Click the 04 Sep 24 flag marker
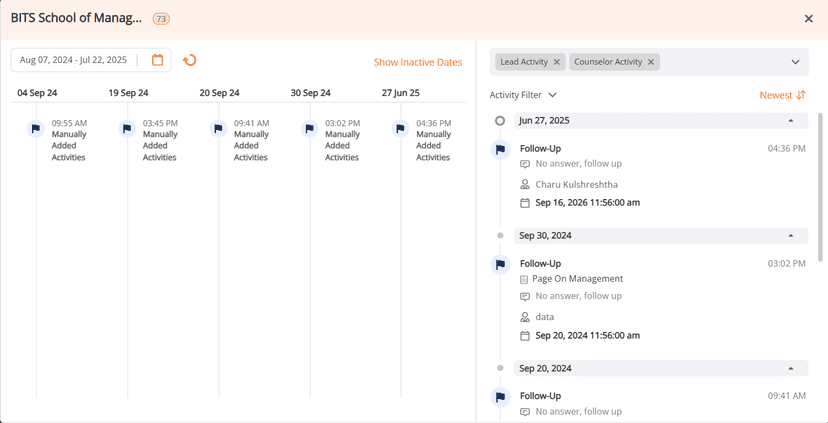The width and height of the screenshot is (828, 423). (35, 128)
